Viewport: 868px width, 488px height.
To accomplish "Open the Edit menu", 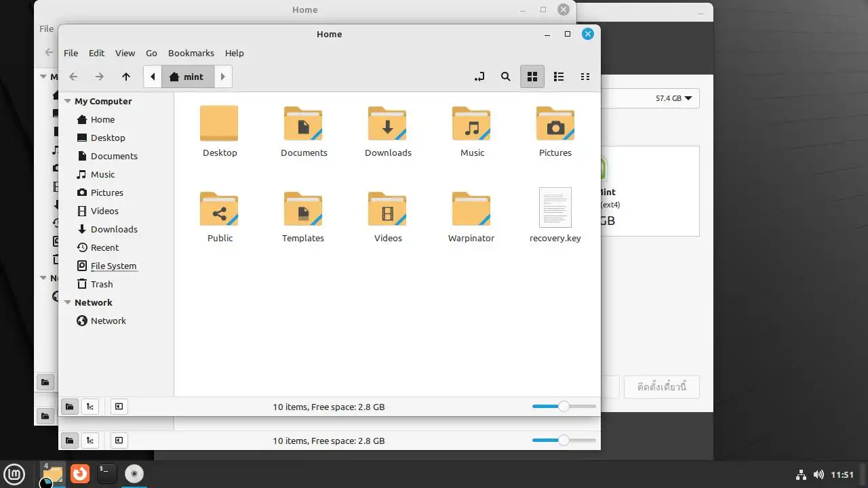I will click(x=97, y=53).
